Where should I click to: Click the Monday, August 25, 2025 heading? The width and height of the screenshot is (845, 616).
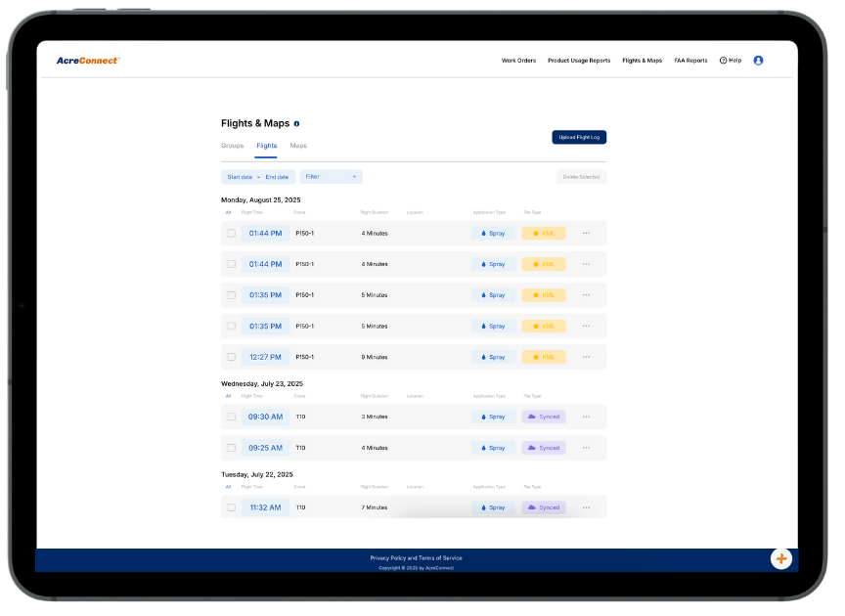pos(261,199)
